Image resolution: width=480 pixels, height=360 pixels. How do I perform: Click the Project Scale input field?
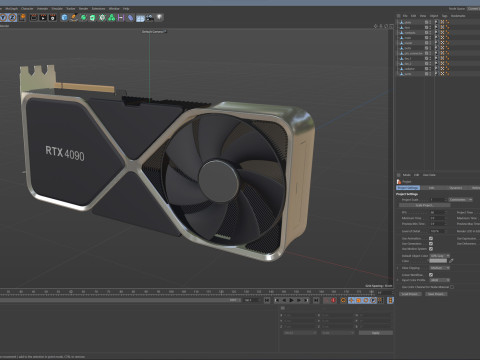click(437, 199)
